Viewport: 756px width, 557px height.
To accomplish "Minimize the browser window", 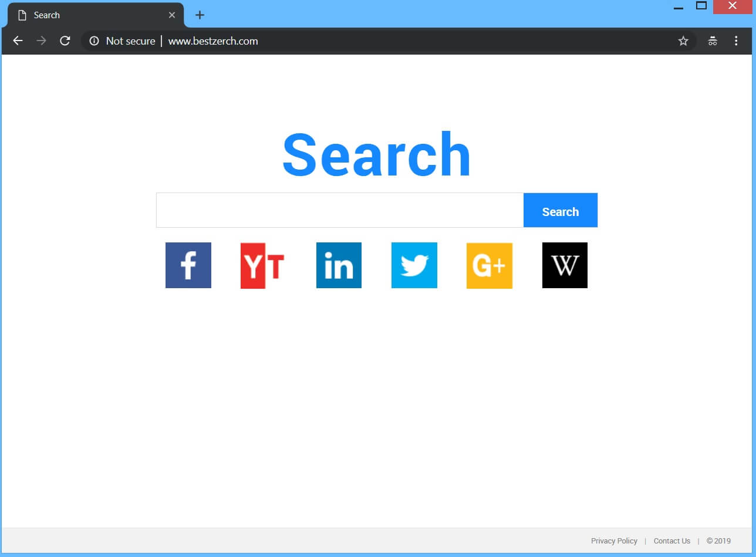I will (x=679, y=7).
